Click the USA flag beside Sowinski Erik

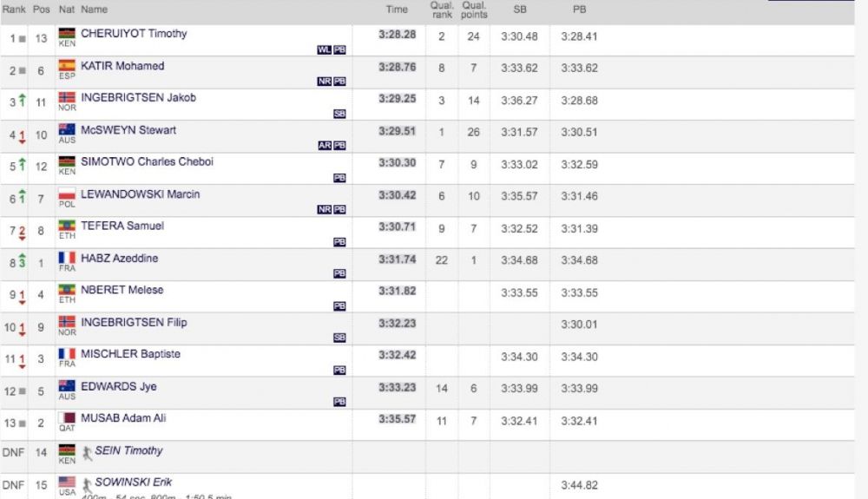tap(67, 482)
